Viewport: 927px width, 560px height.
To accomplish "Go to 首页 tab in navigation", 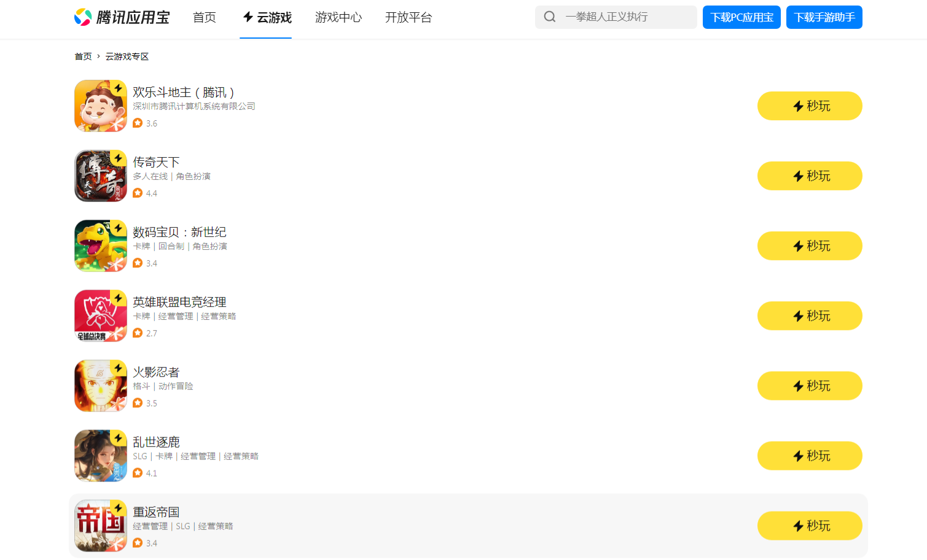I will point(205,17).
